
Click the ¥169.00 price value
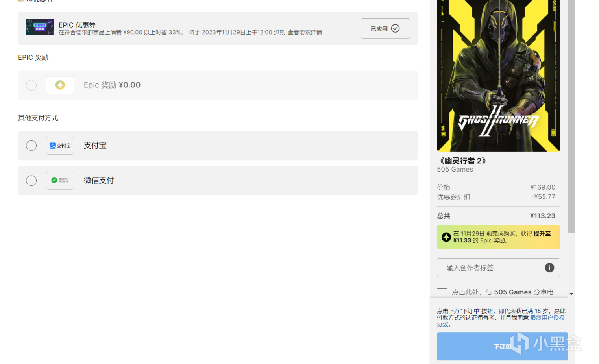coord(543,187)
